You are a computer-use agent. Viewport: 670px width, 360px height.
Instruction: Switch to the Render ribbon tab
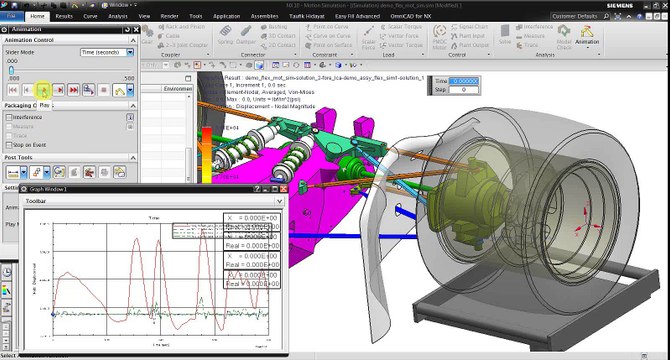169,16
